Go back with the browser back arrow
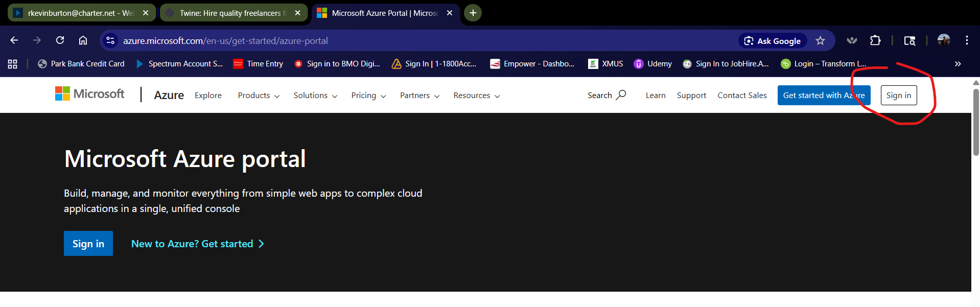980x307 pixels. click(x=14, y=40)
